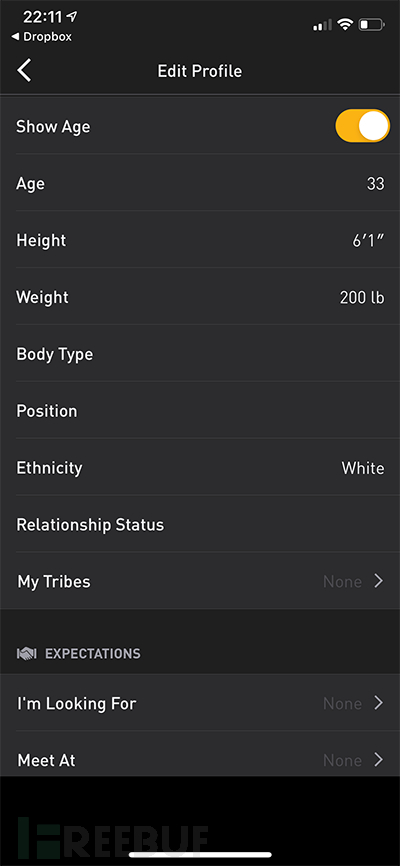The image size is (400, 866).
Task: Change Ethnicity value White
Action: 363,468
